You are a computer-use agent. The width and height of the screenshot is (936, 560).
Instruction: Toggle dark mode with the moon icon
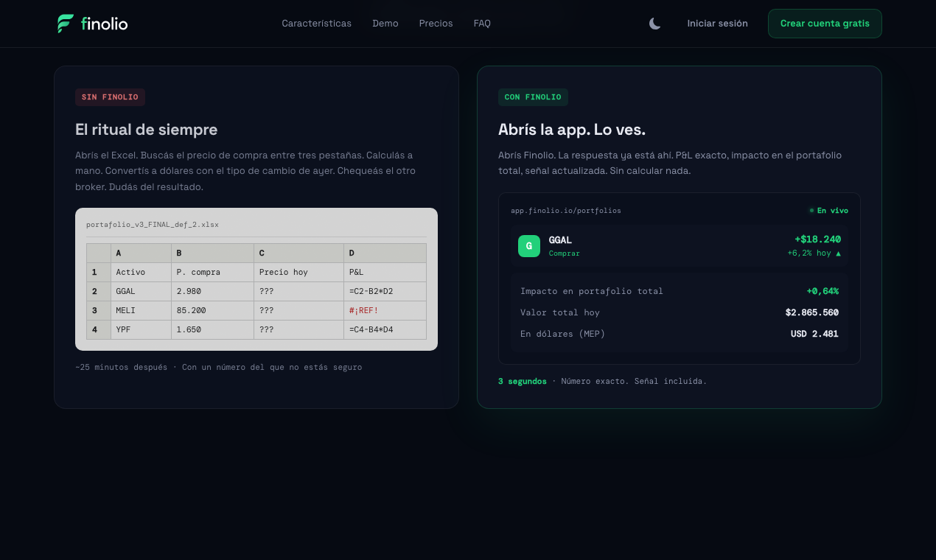click(x=654, y=24)
